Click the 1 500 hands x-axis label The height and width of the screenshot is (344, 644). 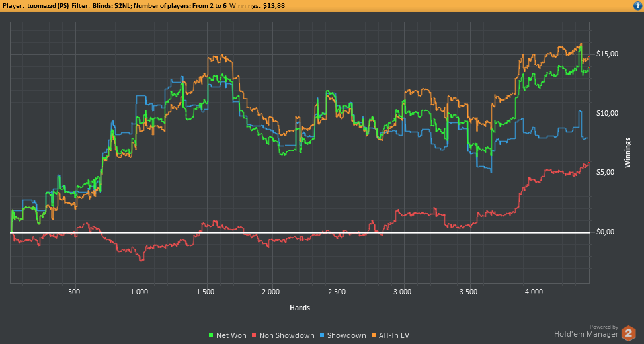[x=206, y=292]
